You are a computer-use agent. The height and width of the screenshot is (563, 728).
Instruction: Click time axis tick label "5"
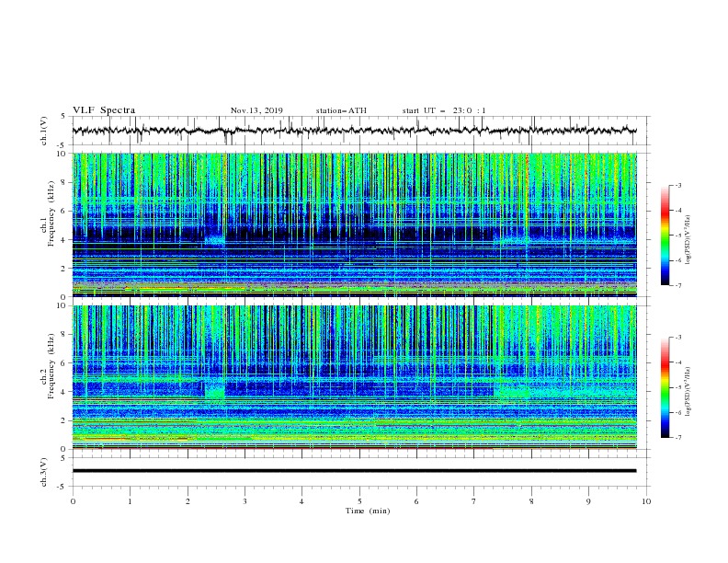point(359,501)
